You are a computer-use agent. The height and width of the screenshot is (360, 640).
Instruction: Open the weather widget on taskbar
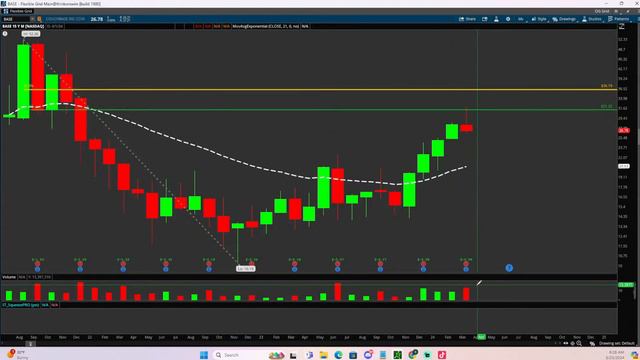coord(17,354)
